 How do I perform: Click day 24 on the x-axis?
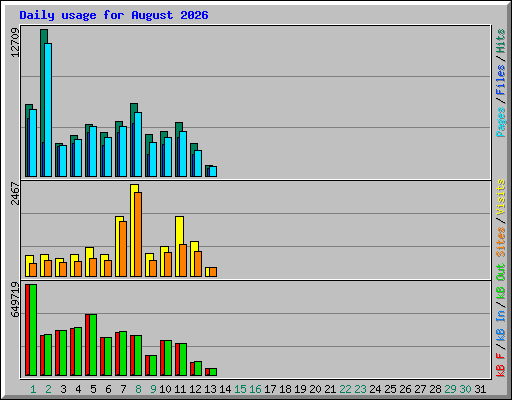tap(375, 389)
